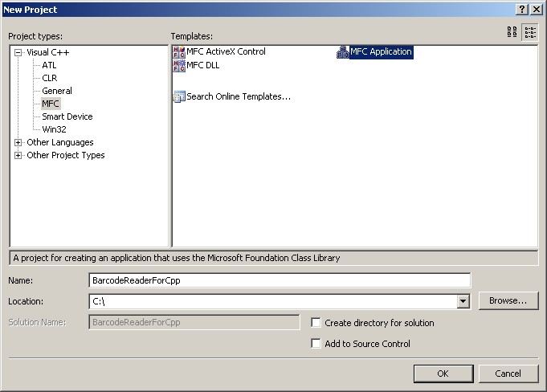Screen dimensions: 547x392
Task: Switch templates to large icons view
Action: 512,32
